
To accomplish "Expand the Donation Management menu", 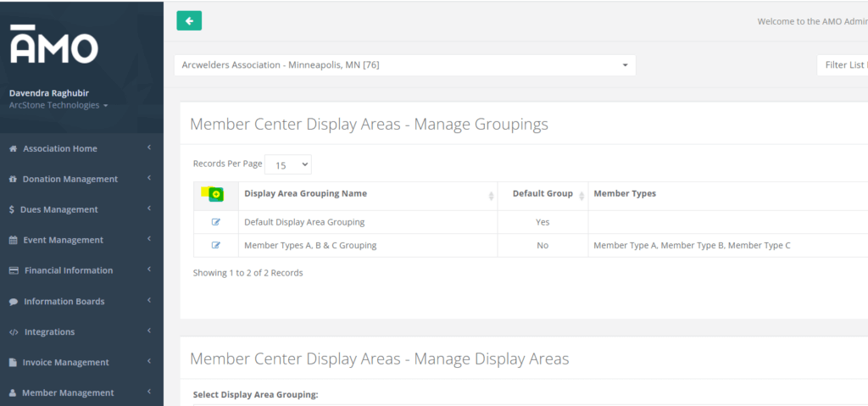I will tap(70, 179).
